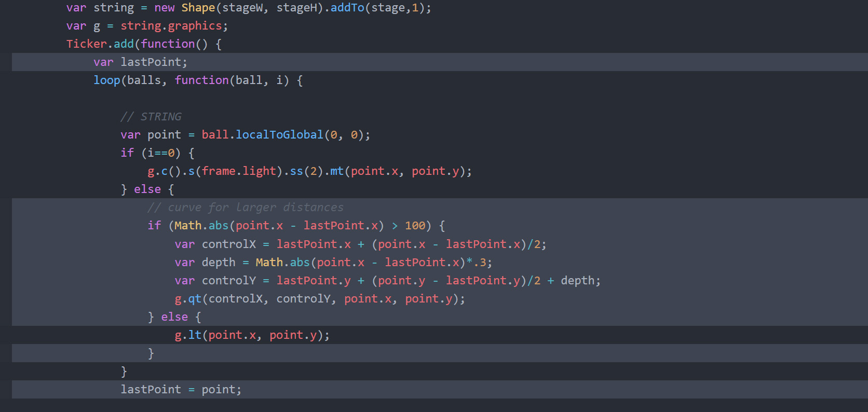This screenshot has width=868, height=412.
Task: Place cursor on 'var lastPoint;' declaration line
Action: click(x=140, y=62)
